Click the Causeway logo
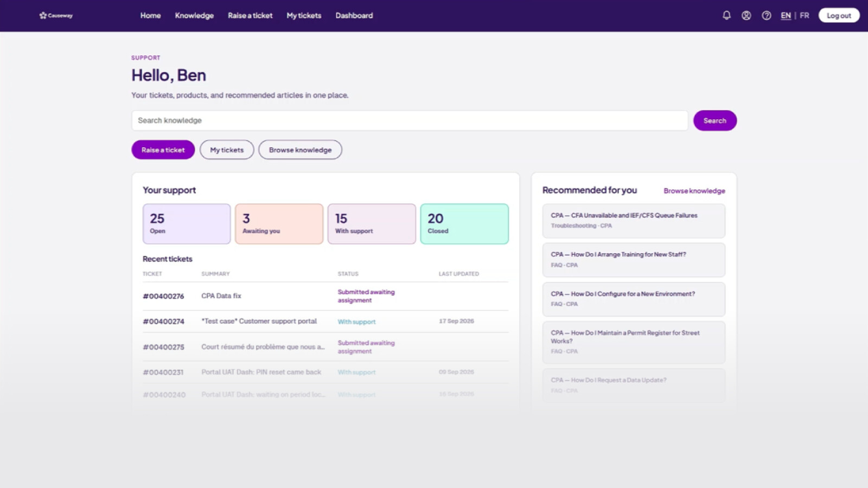Screen dimensions: 868x488 (x=56, y=15)
